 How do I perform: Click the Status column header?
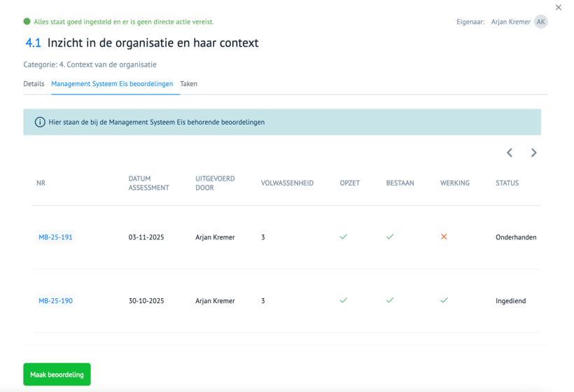(507, 183)
